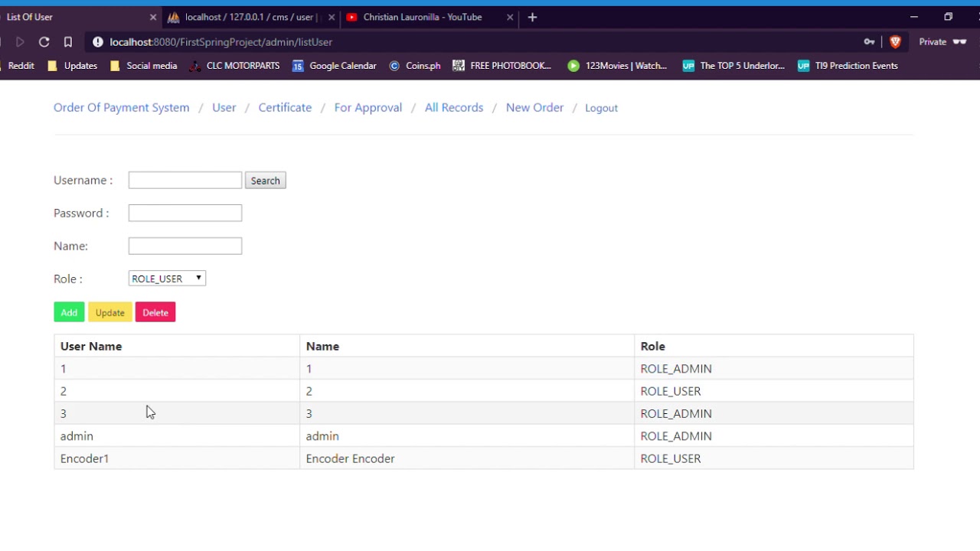Reload the page with the refresh icon
Screen dimensions: 980x551
pyautogui.click(x=44, y=42)
